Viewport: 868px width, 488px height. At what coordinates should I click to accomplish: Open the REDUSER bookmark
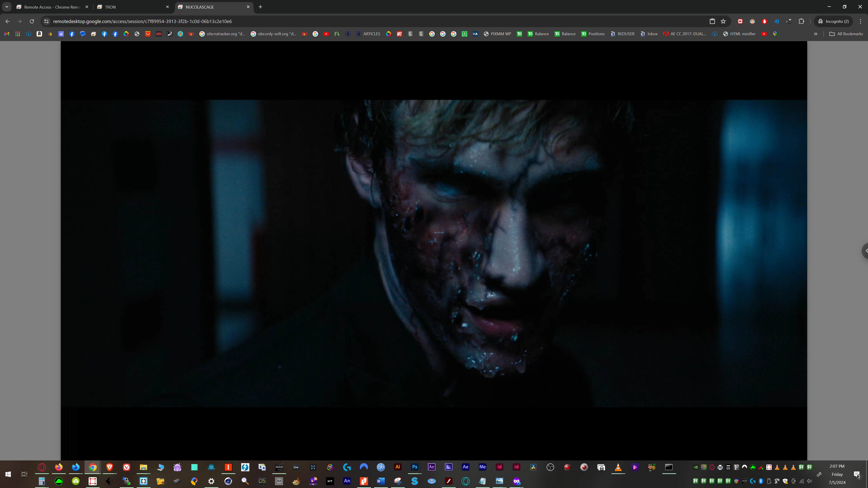pos(622,34)
